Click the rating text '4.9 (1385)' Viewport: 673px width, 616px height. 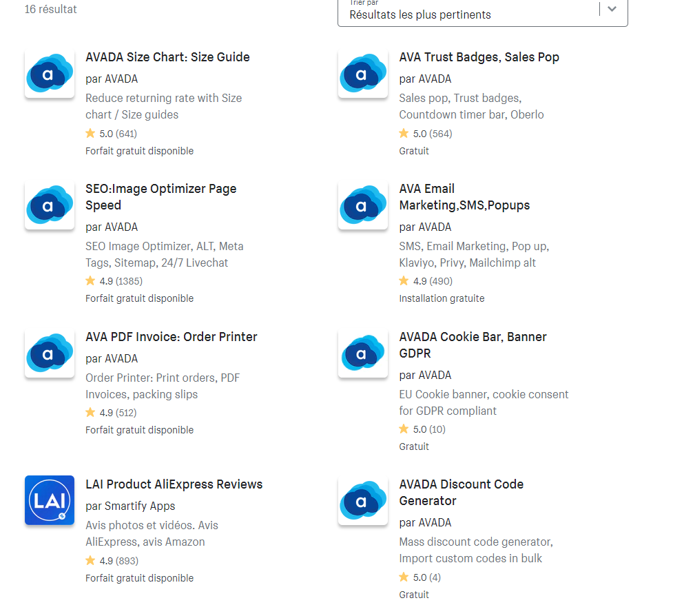(121, 281)
